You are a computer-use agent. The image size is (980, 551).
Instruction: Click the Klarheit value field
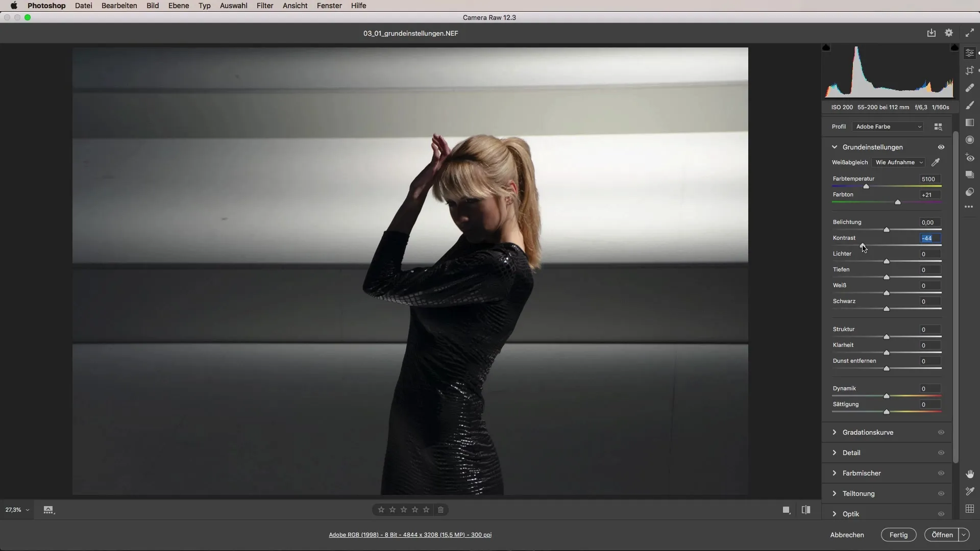pyautogui.click(x=930, y=345)
